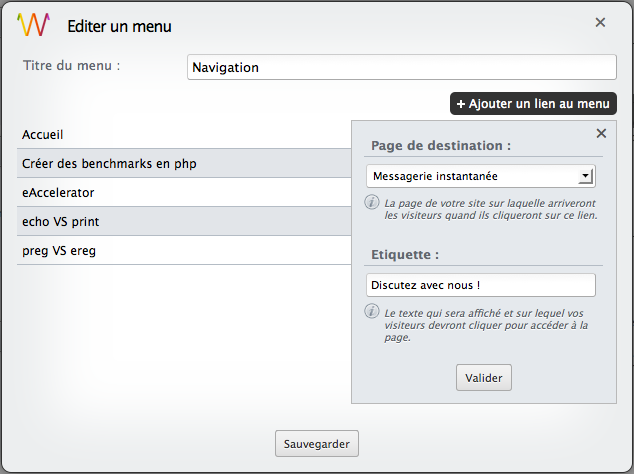634x474 pixels.
Task: Select the preg VS ereg entry
Action: [184, 251]
